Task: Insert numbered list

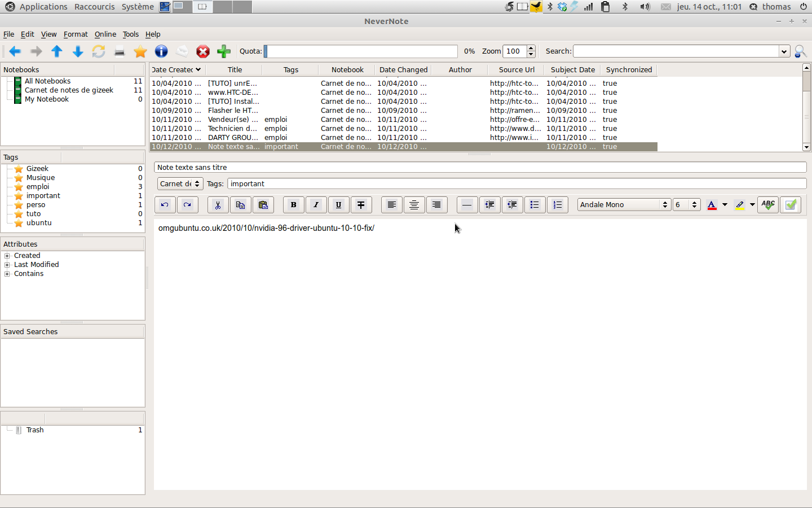Action: click(x=557, y=205)
